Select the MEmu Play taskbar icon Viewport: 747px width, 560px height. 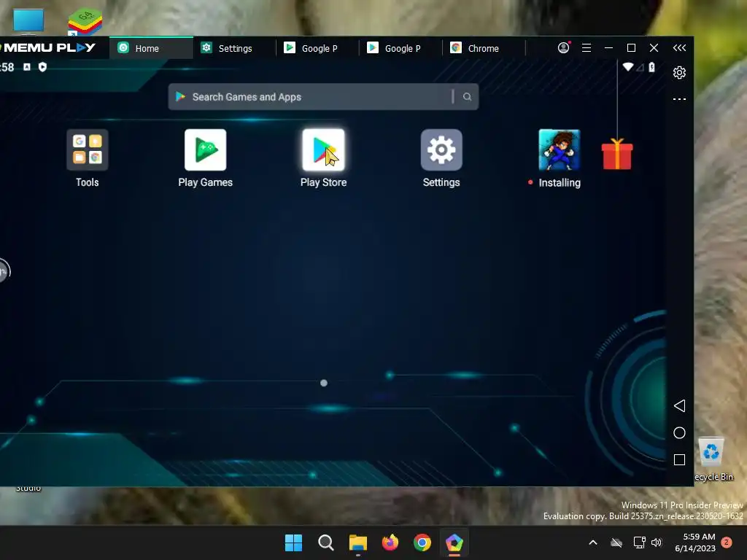click(454, 542)
